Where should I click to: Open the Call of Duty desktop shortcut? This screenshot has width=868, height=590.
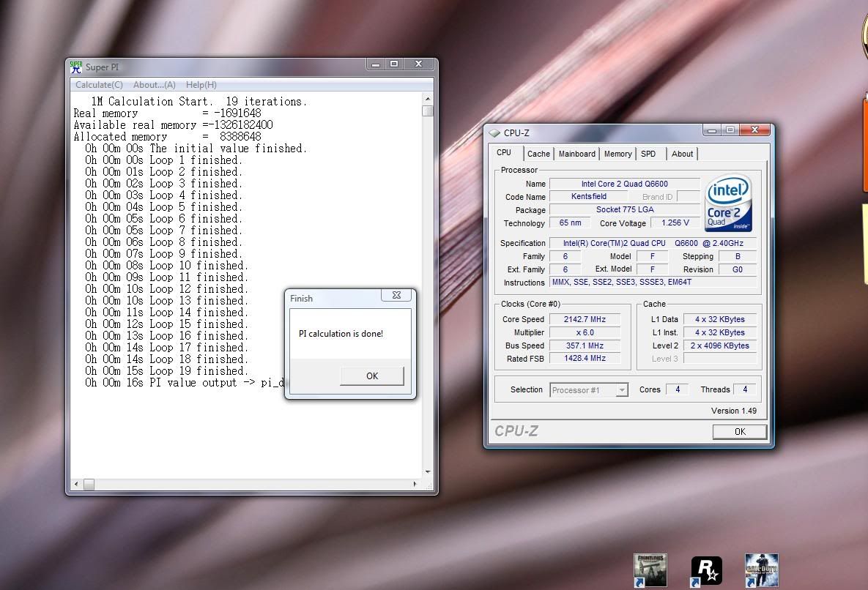(x=762, y=570)
